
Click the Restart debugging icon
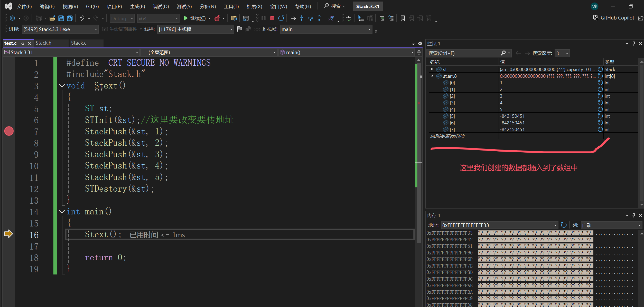(x=281, y=18)
